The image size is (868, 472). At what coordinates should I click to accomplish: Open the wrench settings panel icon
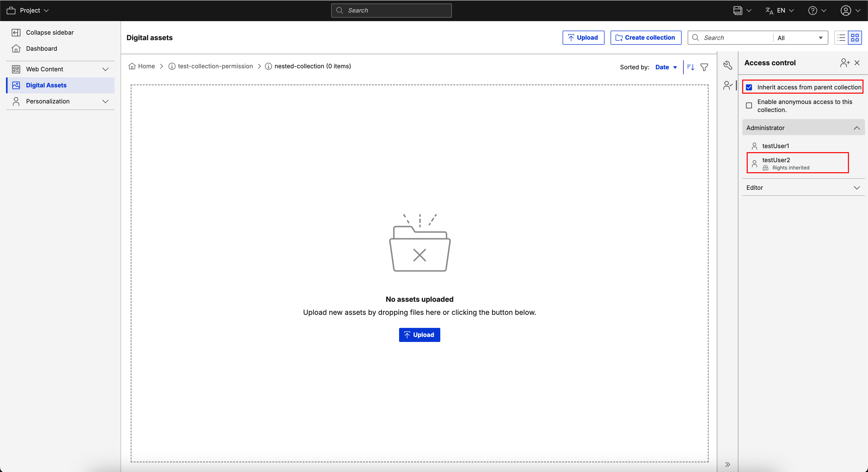click(x=728, y=65)
